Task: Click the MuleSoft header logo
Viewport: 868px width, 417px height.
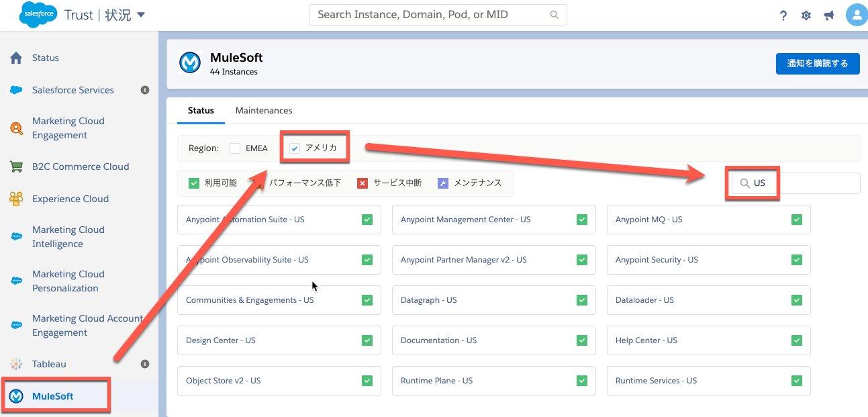Action: (x=190, y=63)
